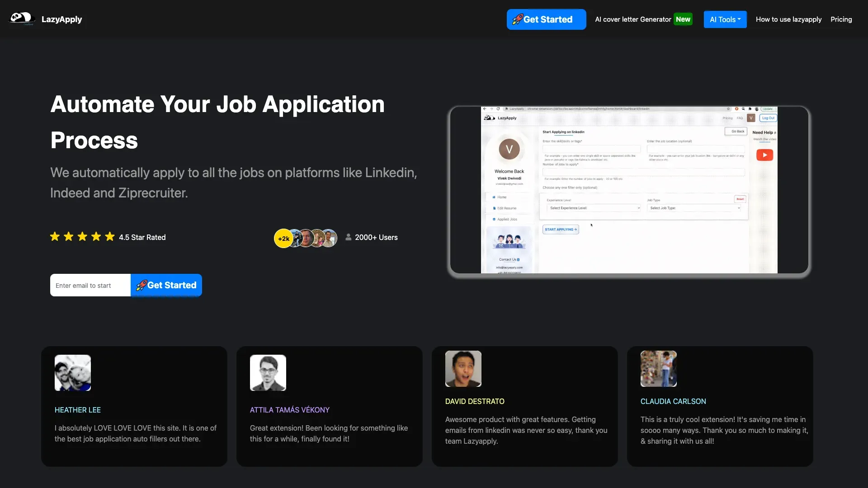868x488 pixels.
Task: Click Edit Resume in preview sidebar
Action: [x=505, y=208]
